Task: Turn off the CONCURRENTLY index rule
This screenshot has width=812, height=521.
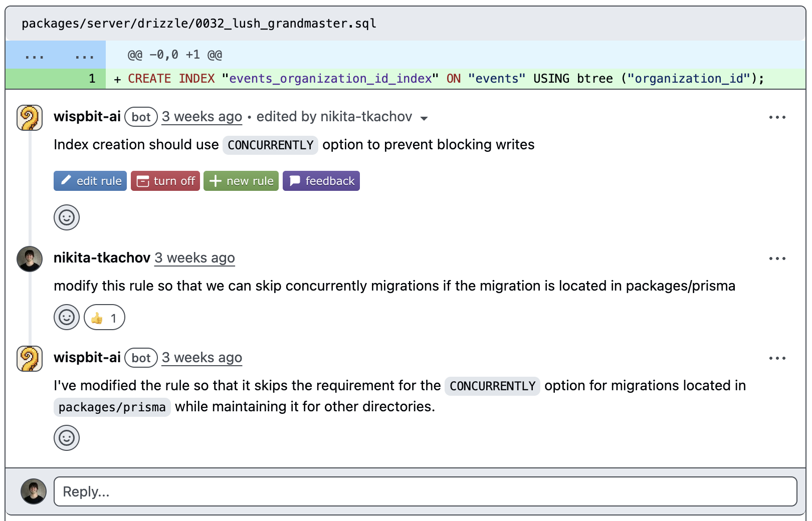Action: (165, 181)
